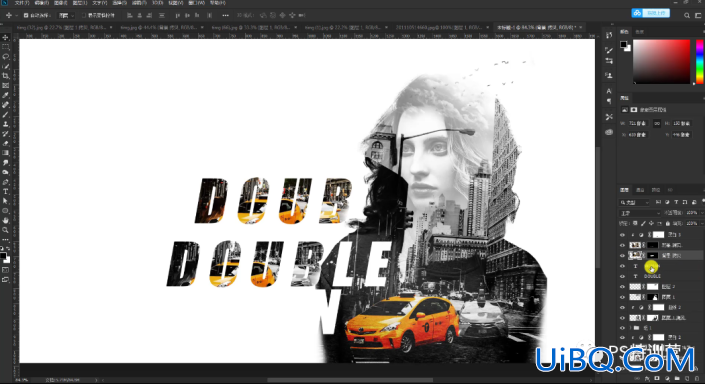The image size is (705, 384).
Task: Select the Spot Healing Brush tool
Action: pyautogui.click(x=5, y=105)
